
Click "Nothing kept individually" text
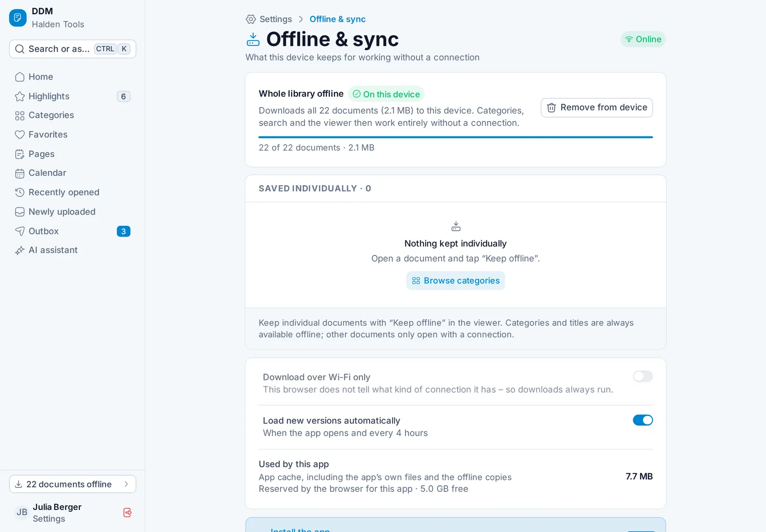pyautogui.click(x=455, y=244)
